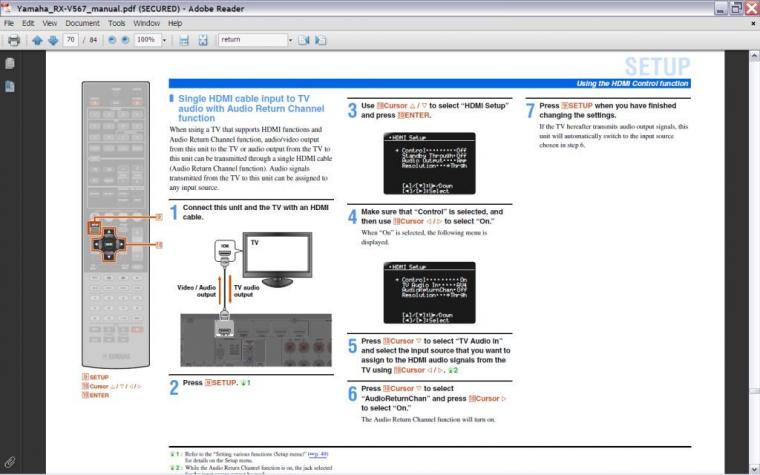This screenshot has height=475, width=760.
Task: Go to previous page with up arrow
Action: pyautogui.click(x=37, y=40)
